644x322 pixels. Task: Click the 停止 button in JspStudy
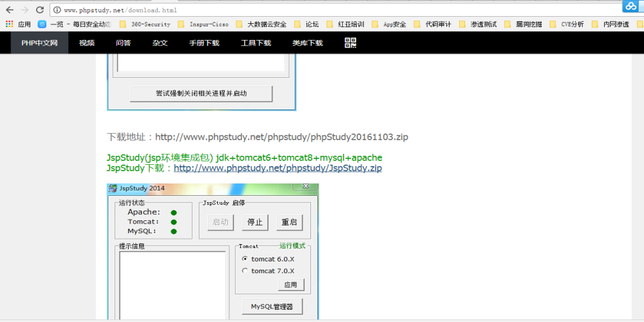pos(255,223)
